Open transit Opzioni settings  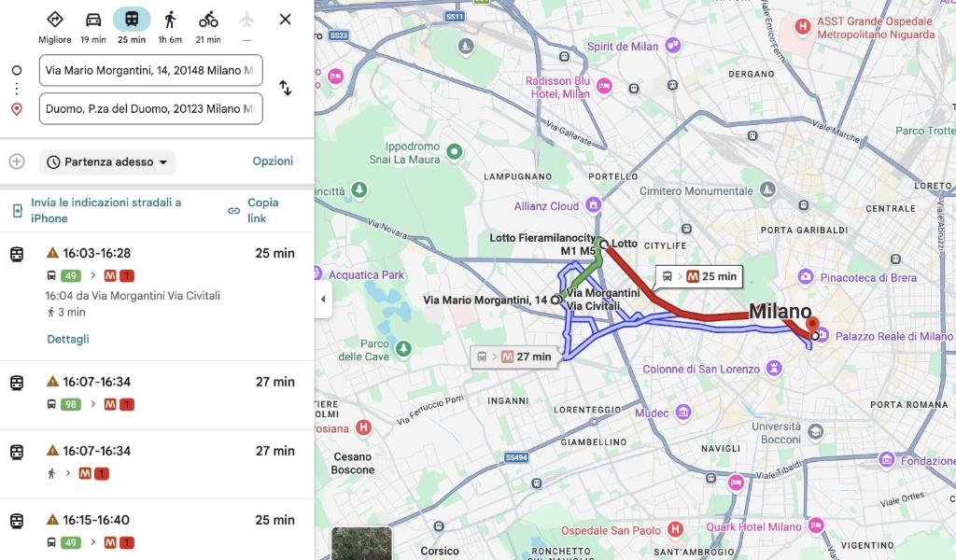273,161
